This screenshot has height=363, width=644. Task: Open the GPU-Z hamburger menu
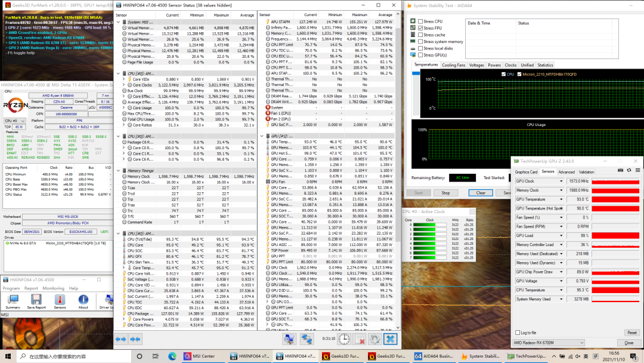point(638,171)
